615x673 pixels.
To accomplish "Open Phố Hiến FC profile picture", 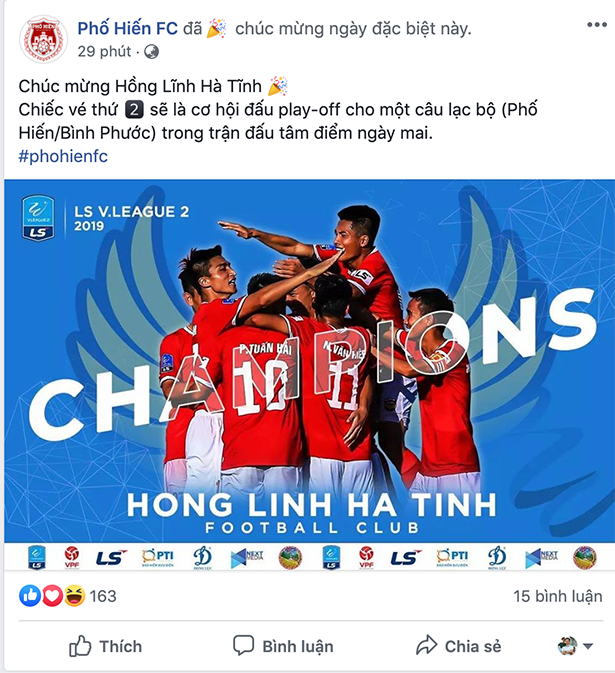I will (x=43, y=39).
